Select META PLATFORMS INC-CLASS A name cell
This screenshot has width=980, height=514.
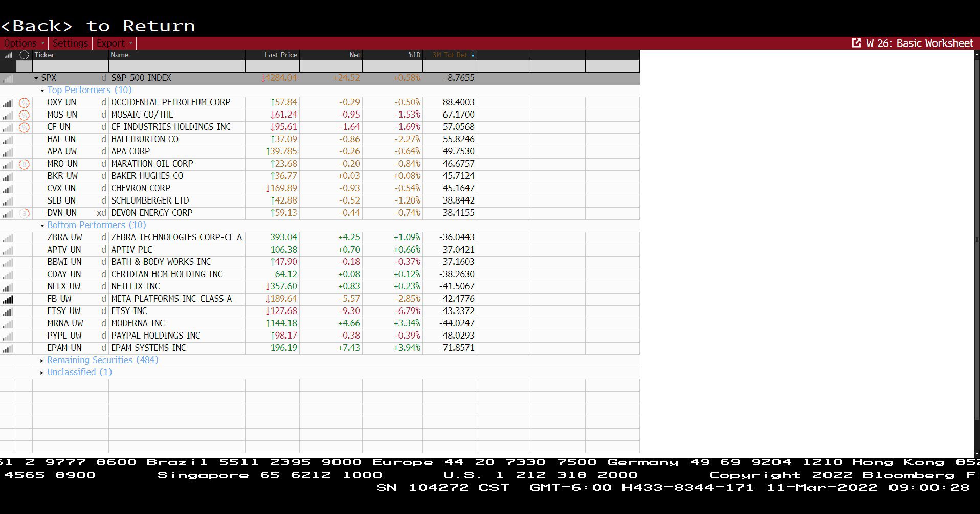pos(177,299)
